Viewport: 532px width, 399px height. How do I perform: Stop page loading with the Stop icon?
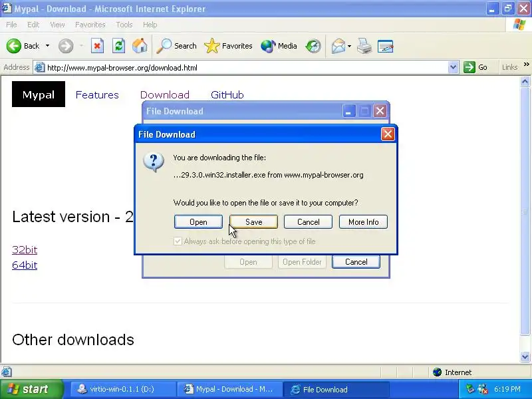coord(97,46)
